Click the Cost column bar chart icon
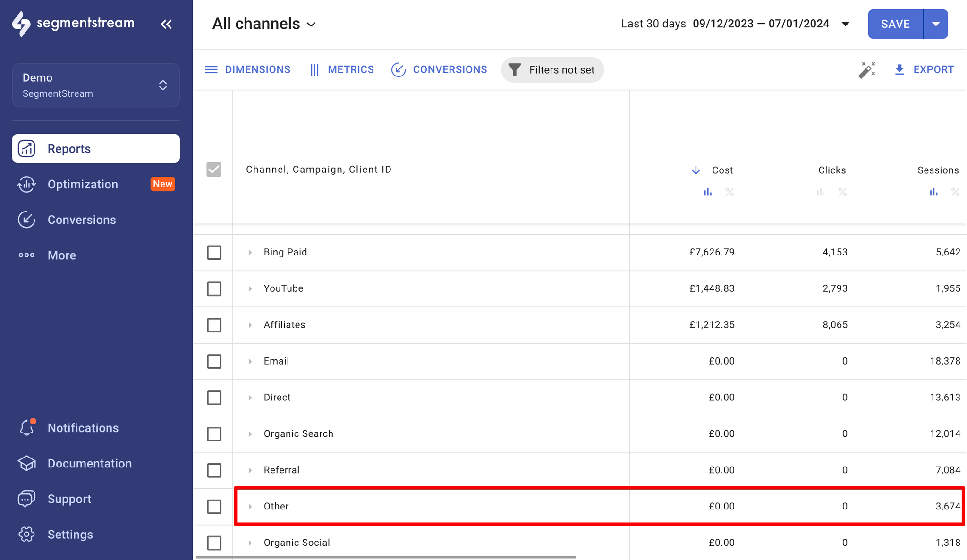 pyautogui.click(x=707, y=192)
